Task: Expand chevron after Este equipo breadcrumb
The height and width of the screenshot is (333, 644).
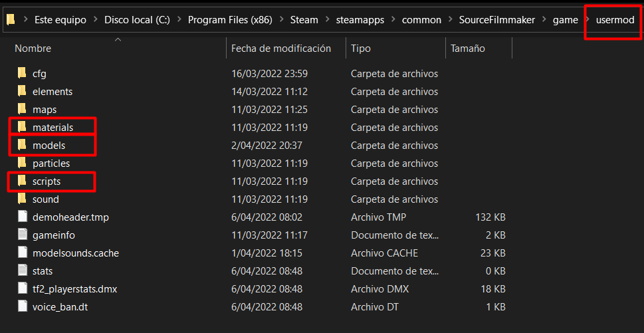Action: (x=95, y=20)
